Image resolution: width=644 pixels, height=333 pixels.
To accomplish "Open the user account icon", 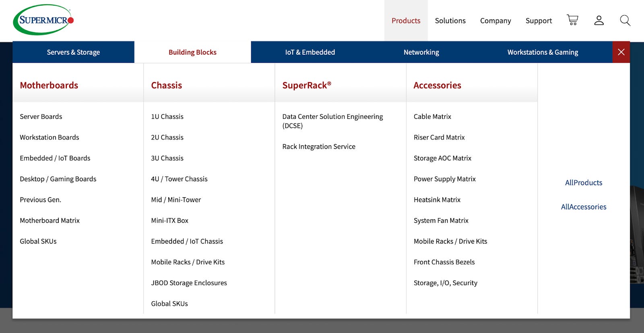I will (599, 20).
